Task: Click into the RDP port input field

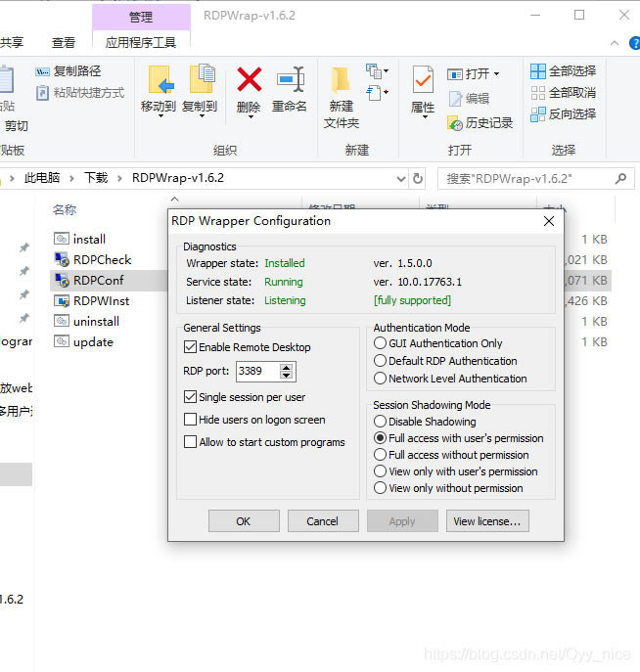Action: [x=258, y=371]
